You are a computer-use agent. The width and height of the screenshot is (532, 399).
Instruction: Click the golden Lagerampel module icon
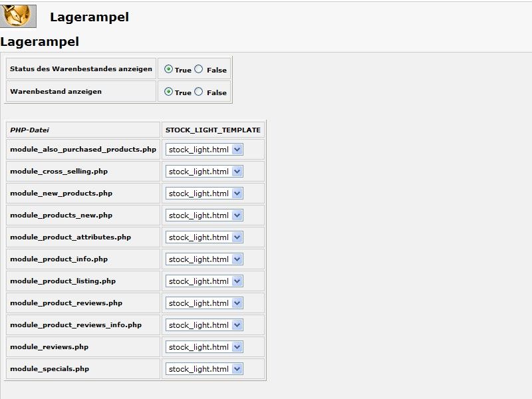point(18,16)
